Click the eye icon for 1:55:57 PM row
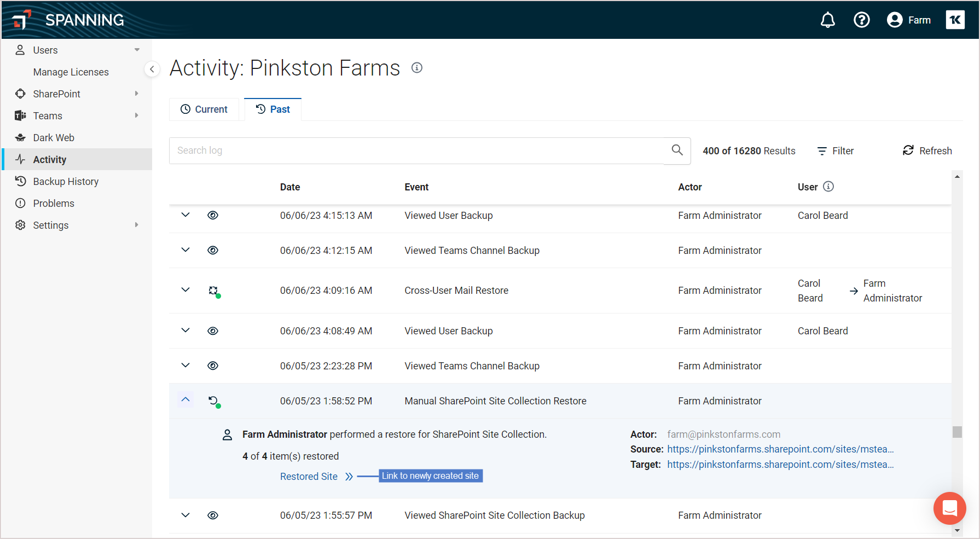 click(213, 515)
